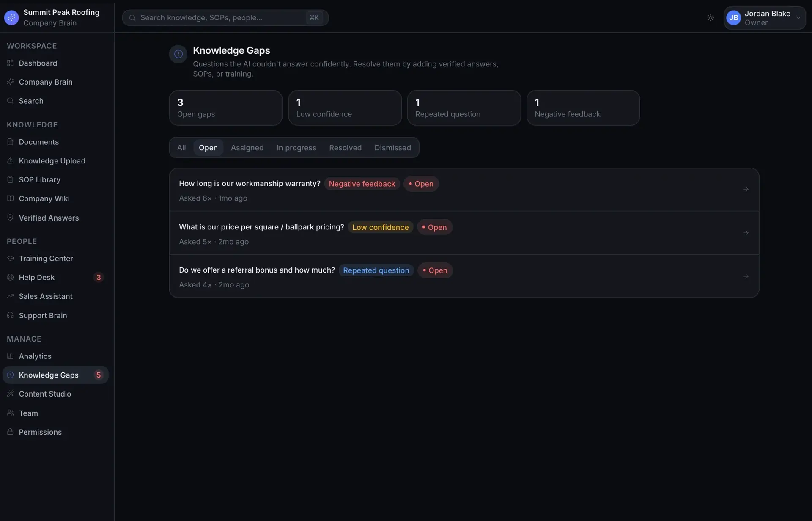This screenshot has width=812, height=521.
Task: Click the search knowledge input field
Action: [x=225, y=18]
